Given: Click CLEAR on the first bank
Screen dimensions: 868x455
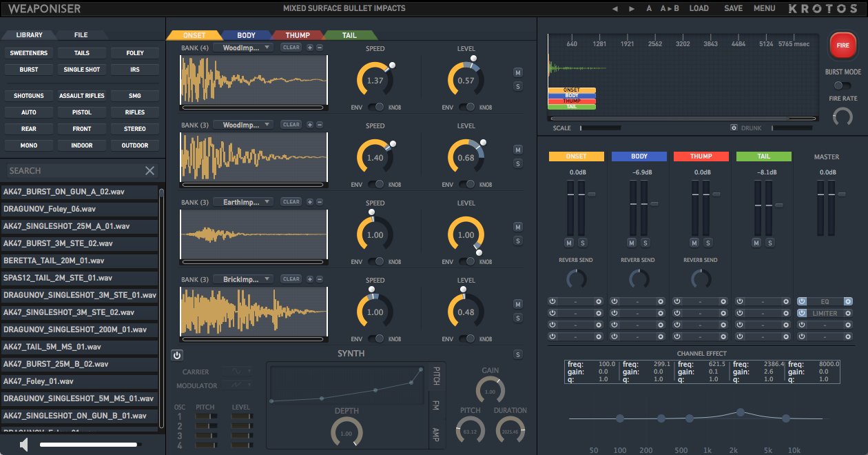Looking at the screenshot, I should pyautogui.click(x=291, y=48).
